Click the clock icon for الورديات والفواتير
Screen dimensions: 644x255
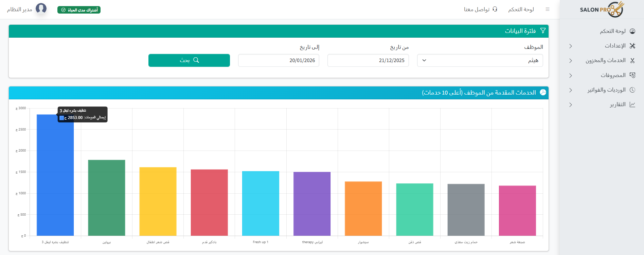coord(632,90)
